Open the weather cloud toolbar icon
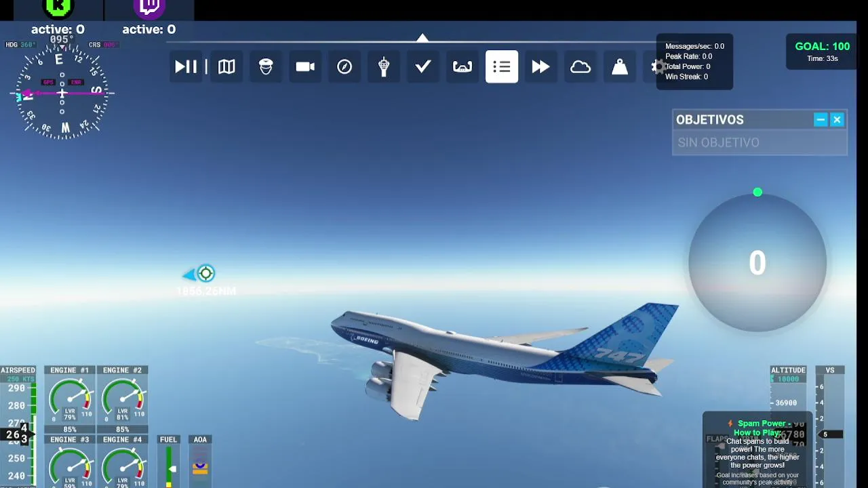The height and width of the screenshot is (488, 868). click(x=580, y=66)
